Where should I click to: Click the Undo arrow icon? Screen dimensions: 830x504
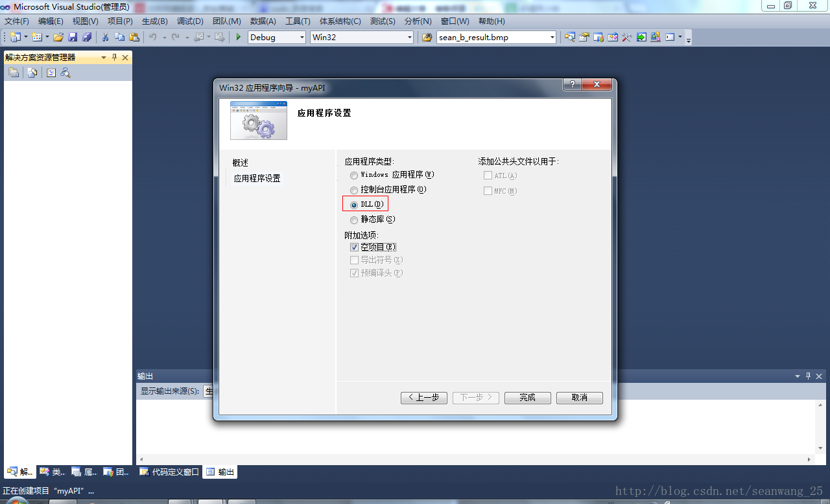point(152,37)
